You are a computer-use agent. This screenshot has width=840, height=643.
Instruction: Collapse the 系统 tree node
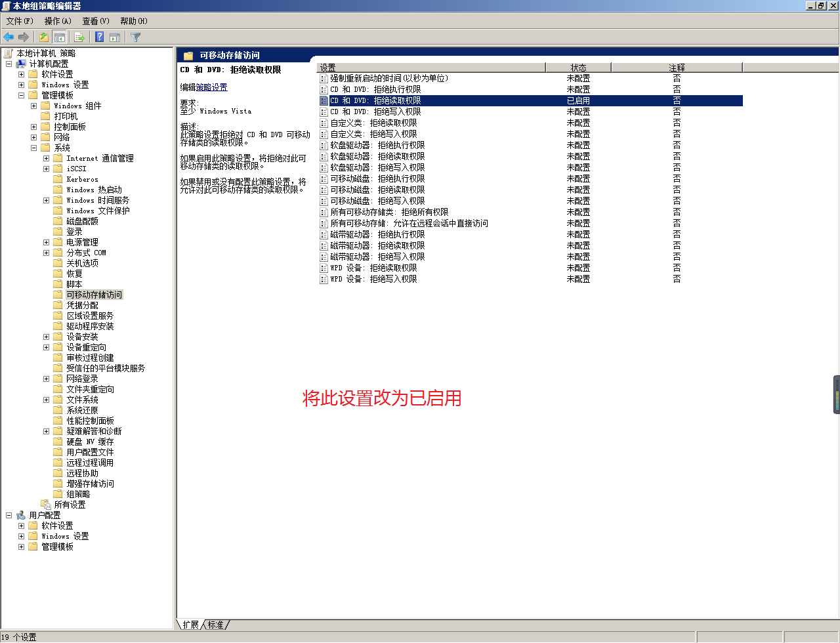click(33, 148)
